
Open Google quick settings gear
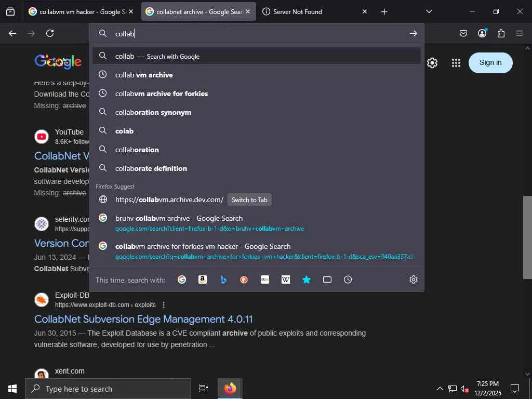[x=432, y=63]
